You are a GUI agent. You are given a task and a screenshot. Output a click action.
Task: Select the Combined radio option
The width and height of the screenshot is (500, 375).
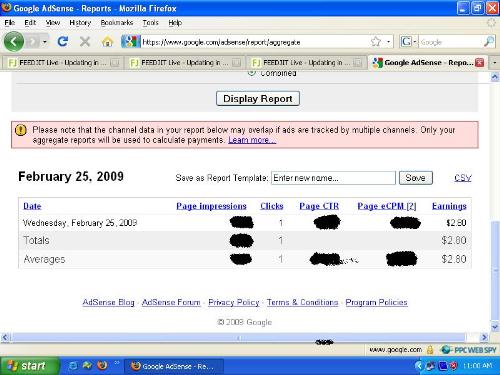pyautogui.click(x=252, y=73)
